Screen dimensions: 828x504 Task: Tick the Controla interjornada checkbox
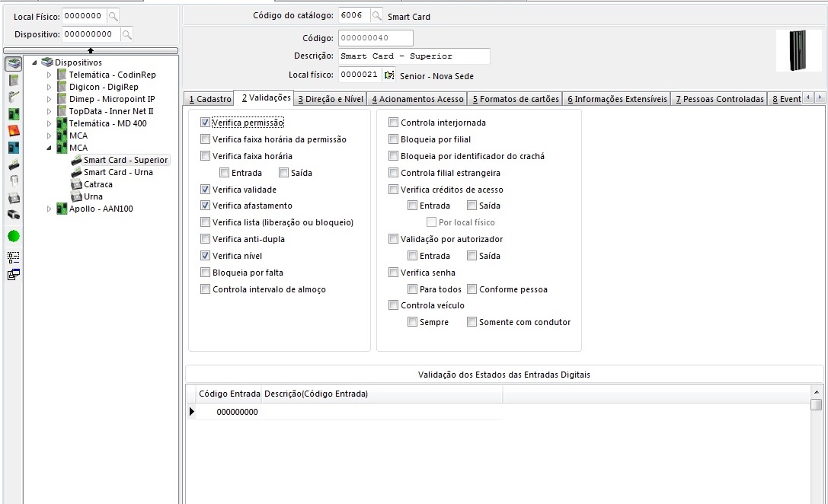(393, 123)
